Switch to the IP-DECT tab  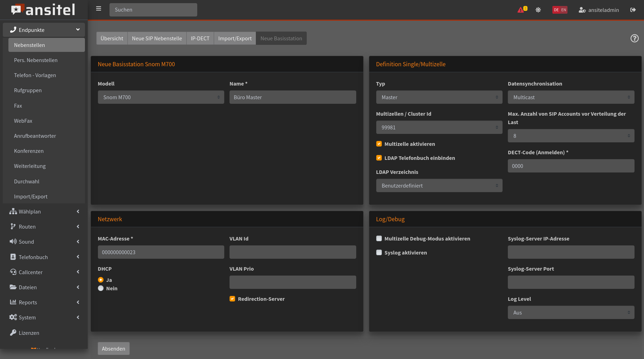click(x=200, y=39)
